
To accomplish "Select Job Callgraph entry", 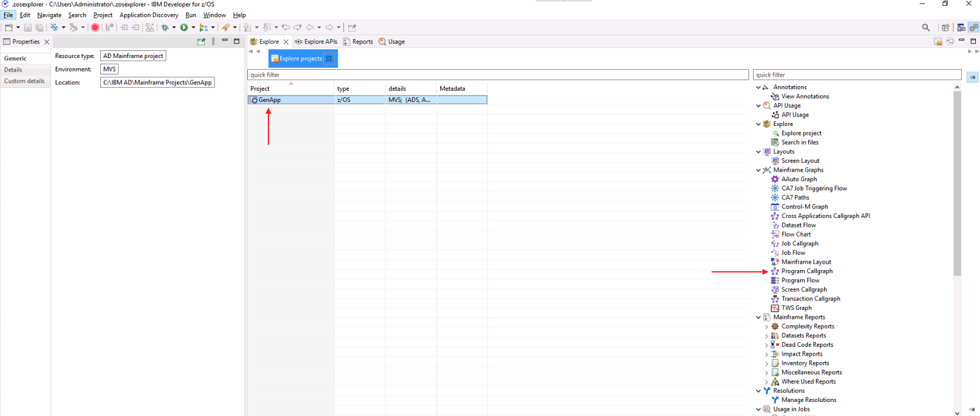I will tap(799, 244).
